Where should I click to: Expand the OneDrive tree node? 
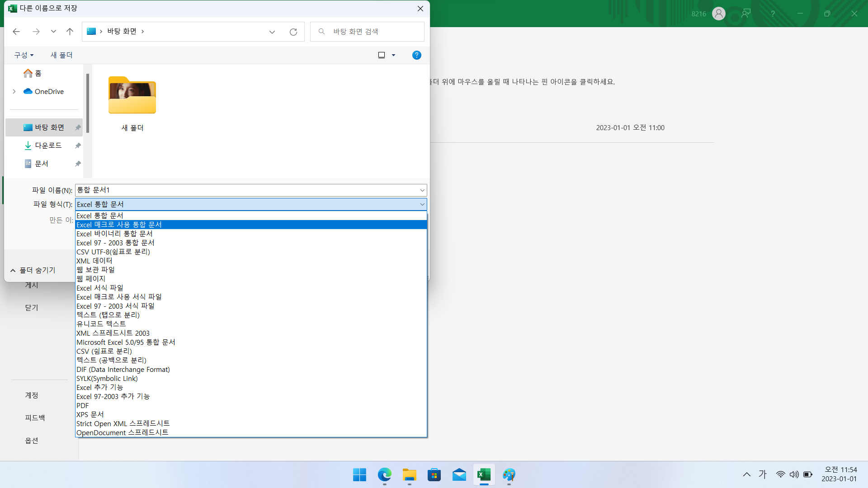pos(14,91)
